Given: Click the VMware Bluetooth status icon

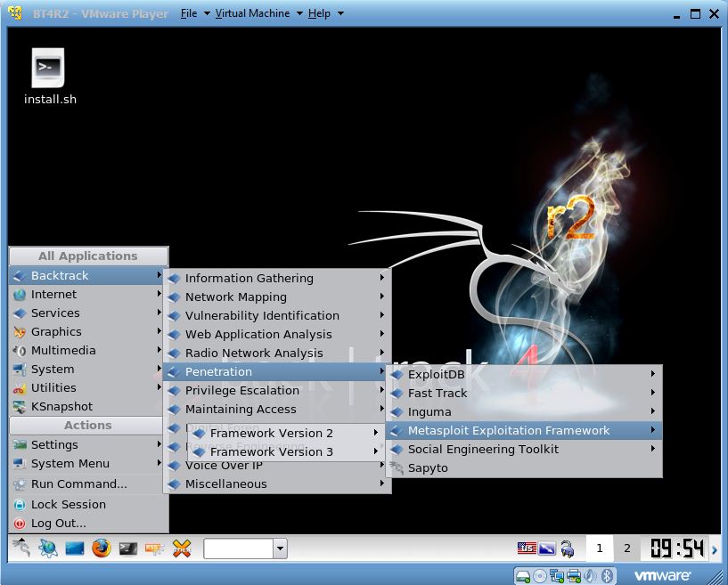Looking at the screenshot, I should pos(606,576).
